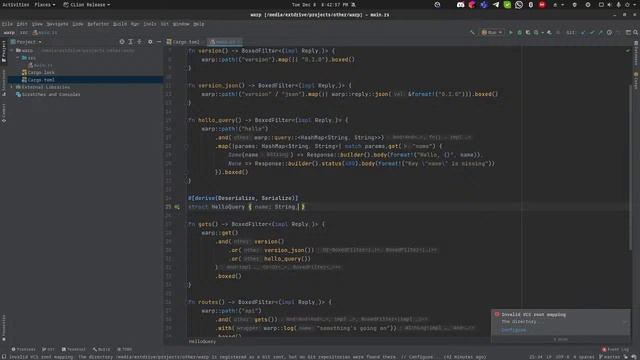640x360 pixels.
Task: Open the Places menu in top bar
Action: point(44,4)
